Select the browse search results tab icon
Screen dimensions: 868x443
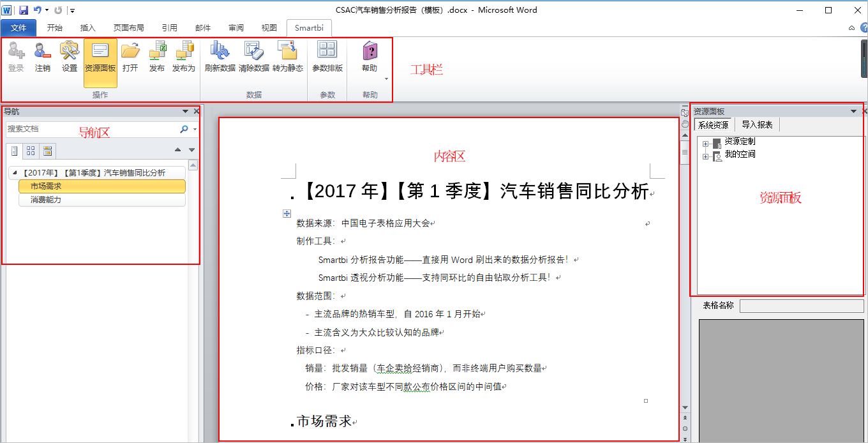[47, 151]
